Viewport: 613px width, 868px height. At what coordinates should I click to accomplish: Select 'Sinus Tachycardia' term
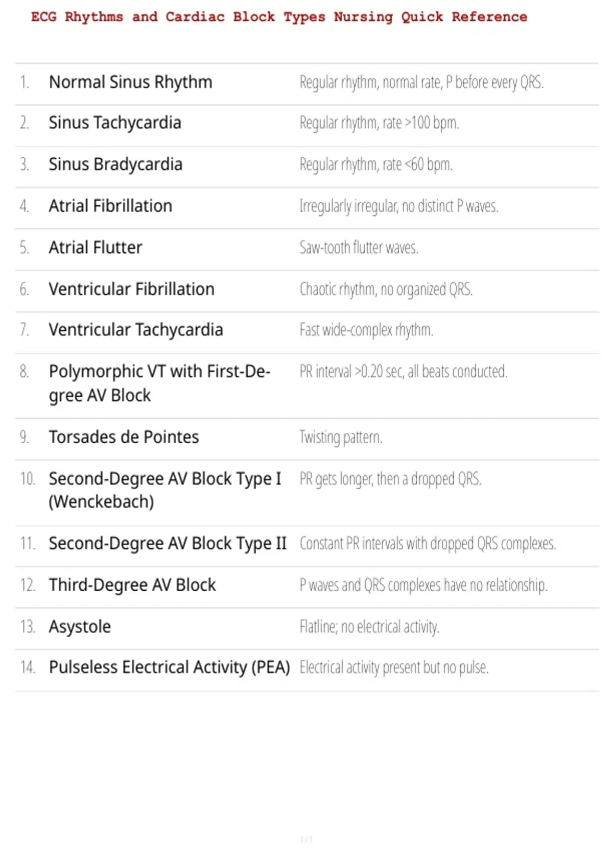coord(115,123)
